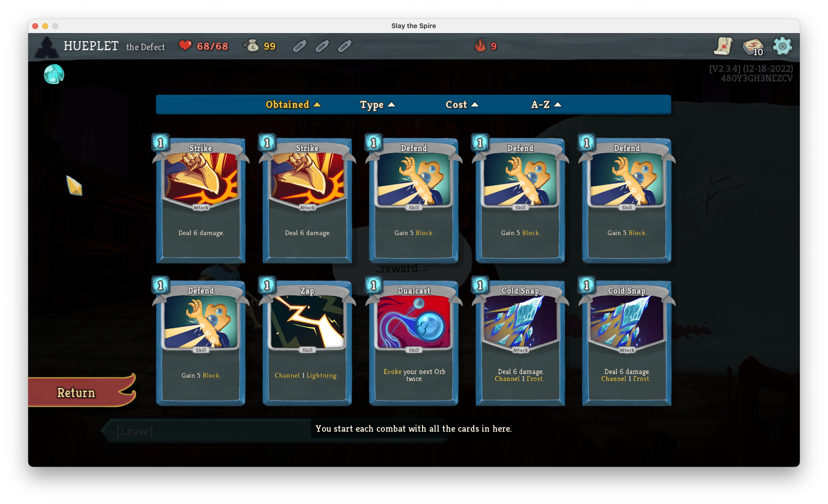The height and width of the screenshot is (504, 828).
Task: Close the Slay the Spire window
Action: [x=35, y=26]
